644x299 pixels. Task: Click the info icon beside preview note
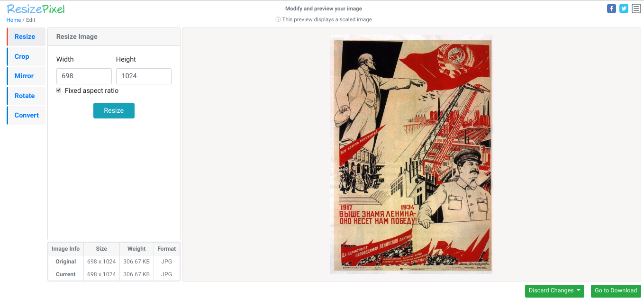point(278,19)
